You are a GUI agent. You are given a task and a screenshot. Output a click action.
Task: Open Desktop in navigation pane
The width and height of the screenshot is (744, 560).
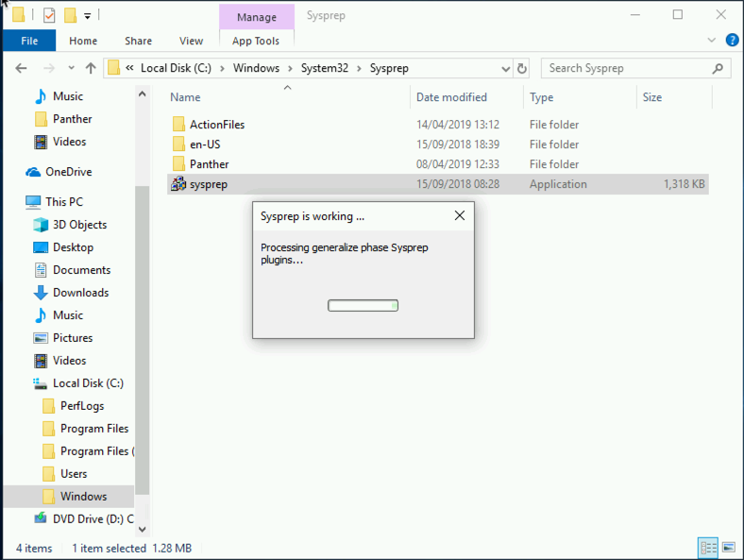pyautogui.click(x=73, y=247)
